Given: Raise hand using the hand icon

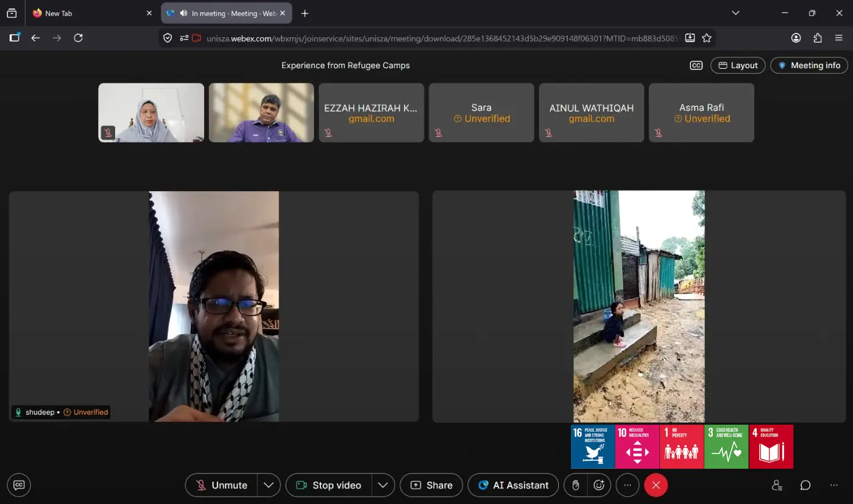Looking at the screenshot, I should [x=575, y=485].
